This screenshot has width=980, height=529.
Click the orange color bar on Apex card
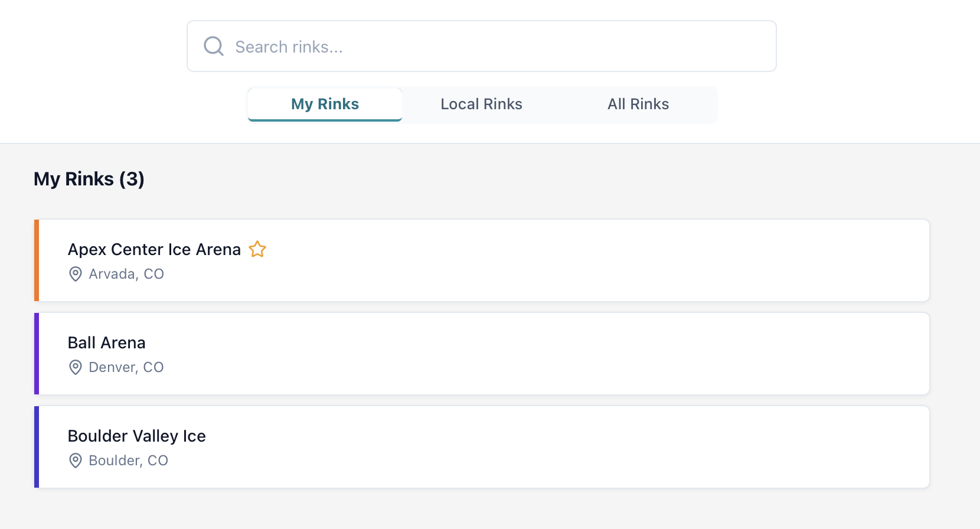pyautogui.click(x=37, y=260)
